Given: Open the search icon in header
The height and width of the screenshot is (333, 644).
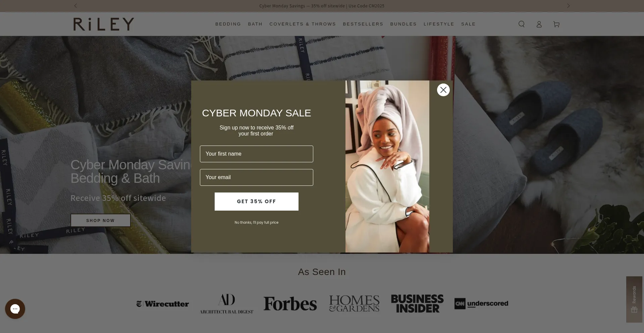Looking at the screenshot, I should coord(521,24).
